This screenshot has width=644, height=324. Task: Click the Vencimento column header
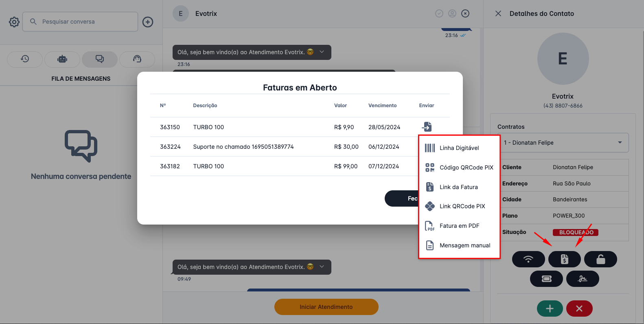(383, 106)
